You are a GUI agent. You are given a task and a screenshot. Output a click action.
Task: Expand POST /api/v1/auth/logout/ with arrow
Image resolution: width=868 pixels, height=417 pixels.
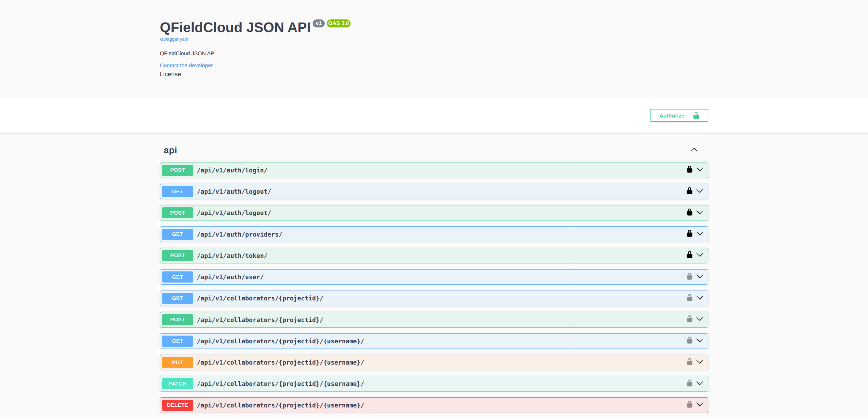pyautogui.click(x=700, y=213)
